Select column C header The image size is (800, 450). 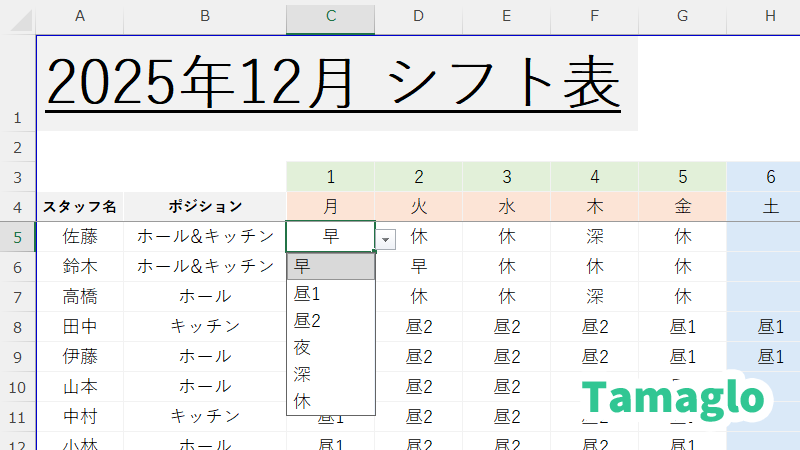(x=330, y=16)
